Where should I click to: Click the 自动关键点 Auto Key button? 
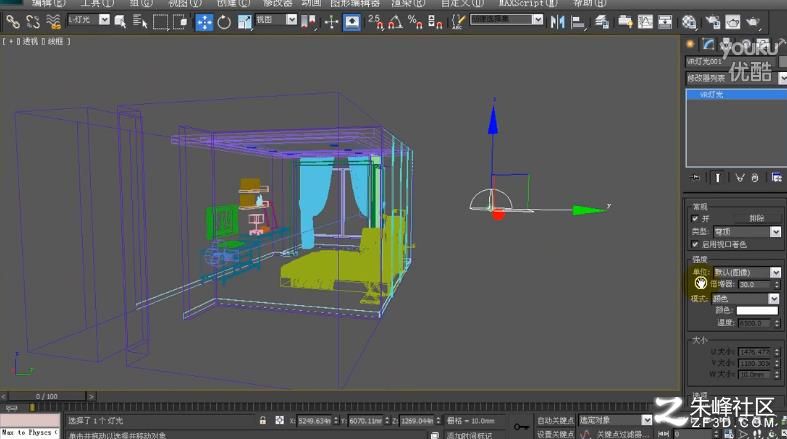[555, 420]
